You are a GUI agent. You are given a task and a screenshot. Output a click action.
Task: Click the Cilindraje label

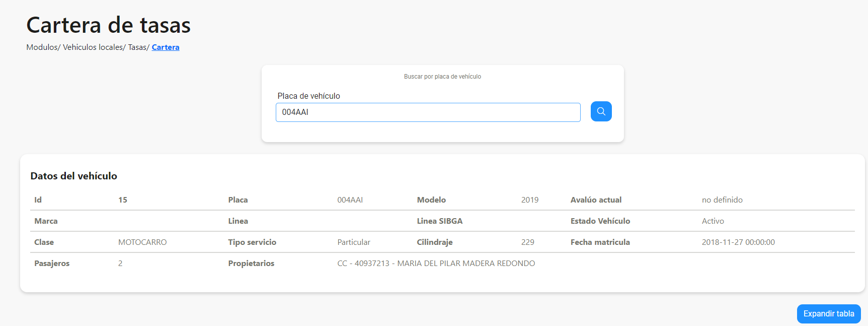pyautogui.click(x=435, y=242)
